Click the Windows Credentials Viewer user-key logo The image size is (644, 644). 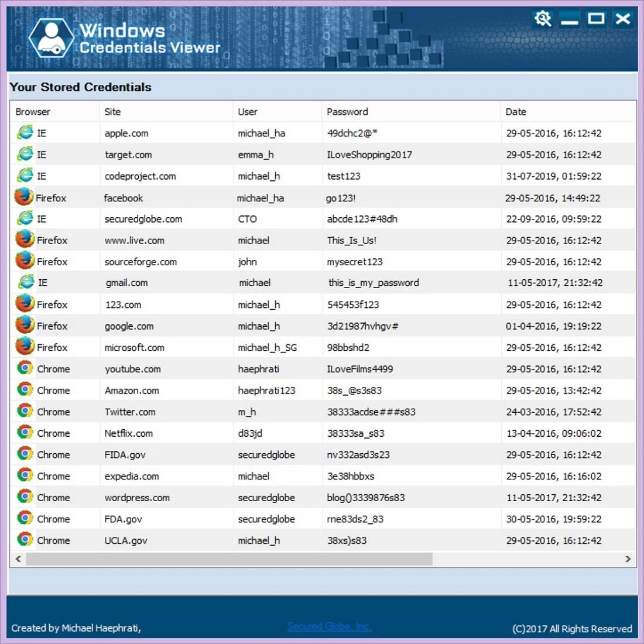[x=52, y=38]
